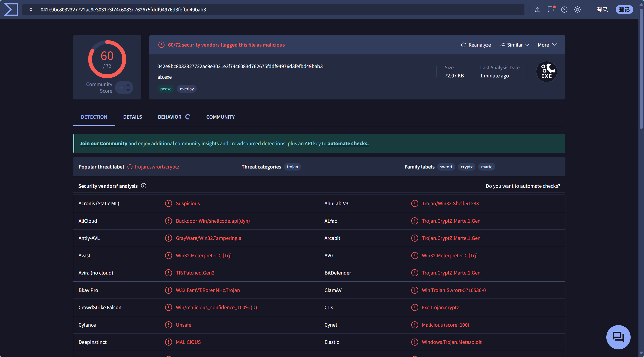Screen dimensions: 644x357
Task: Click the trojan threat category chip
Action: click(292, 167)
